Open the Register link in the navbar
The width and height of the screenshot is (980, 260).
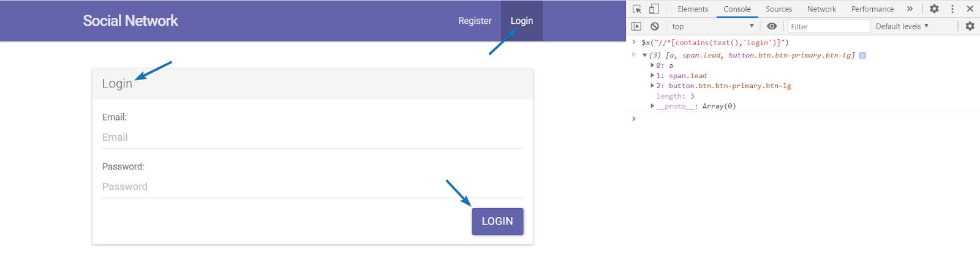(x=475, y=21)
